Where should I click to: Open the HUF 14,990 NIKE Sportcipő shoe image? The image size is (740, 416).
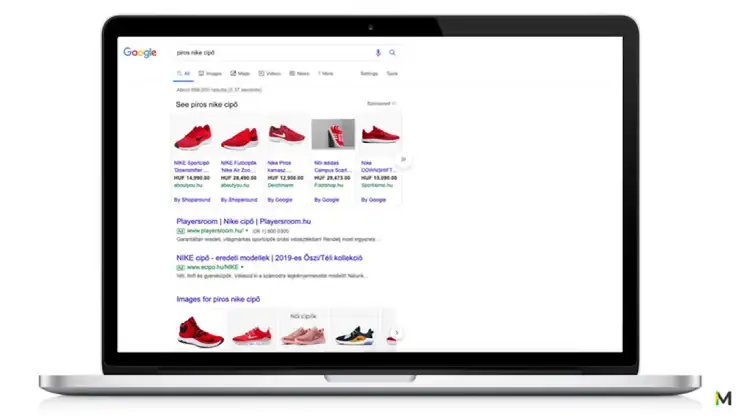[193, 136]
